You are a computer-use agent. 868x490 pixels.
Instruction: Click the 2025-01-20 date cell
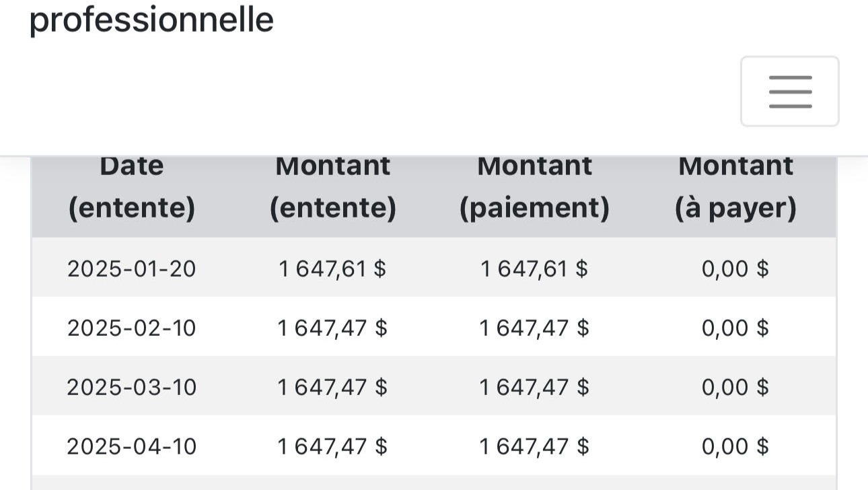(132, 269)
